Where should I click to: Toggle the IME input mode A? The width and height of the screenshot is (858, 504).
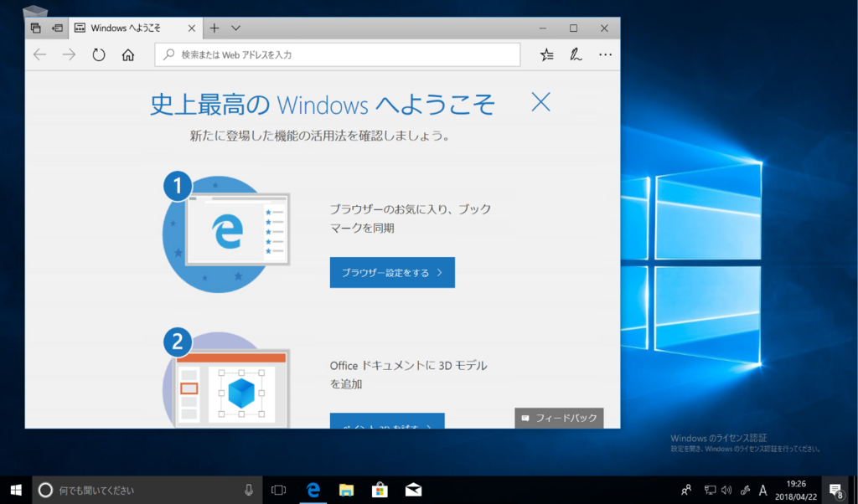point(762,491)
